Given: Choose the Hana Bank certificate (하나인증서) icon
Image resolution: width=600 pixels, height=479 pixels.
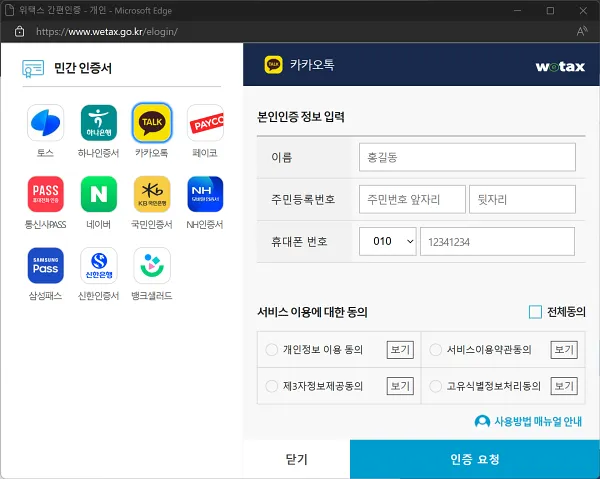Looking at the screenshot, I should point(99,123).
